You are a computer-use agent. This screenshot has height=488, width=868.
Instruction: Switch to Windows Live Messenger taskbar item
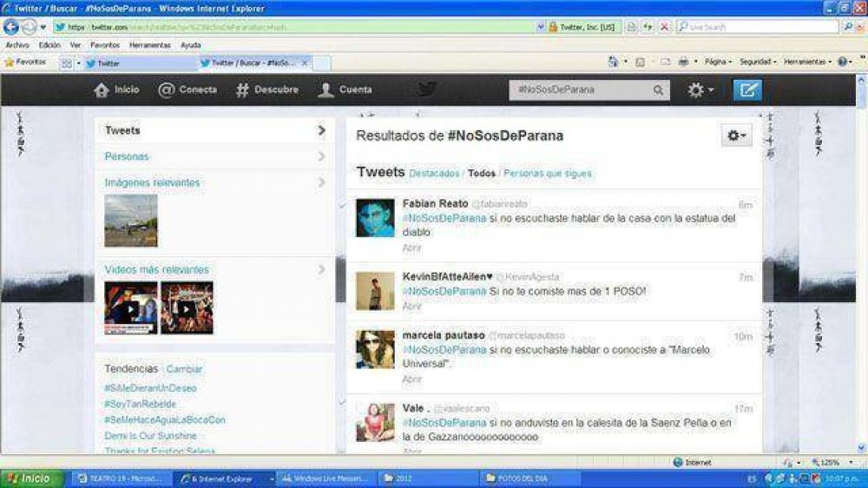pyautogui.click(x=325, y=478)
